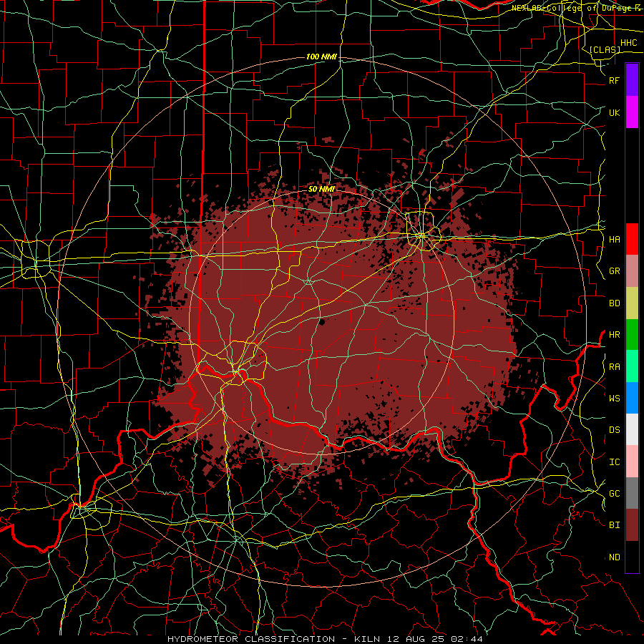Click the HYDROMETEOR CLASSIFICATION title text

coord(251,639)
